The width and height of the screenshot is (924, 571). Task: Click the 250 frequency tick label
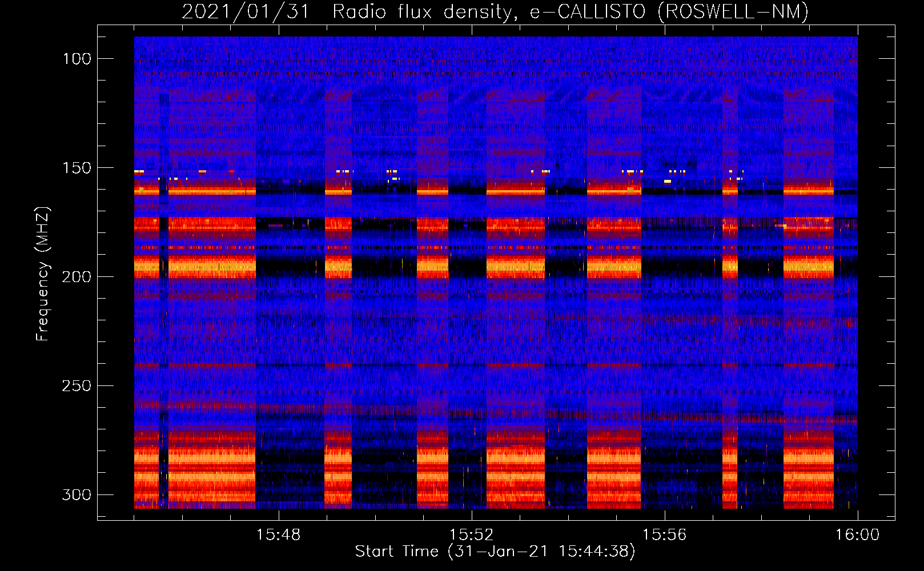click(x=77, y=386)
